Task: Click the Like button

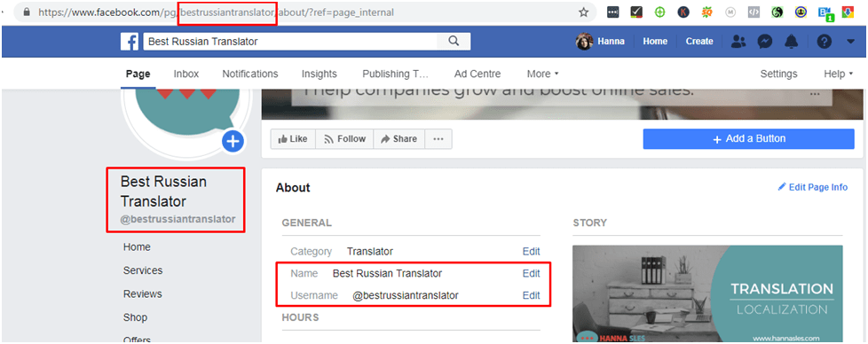Action: [293, 139]
